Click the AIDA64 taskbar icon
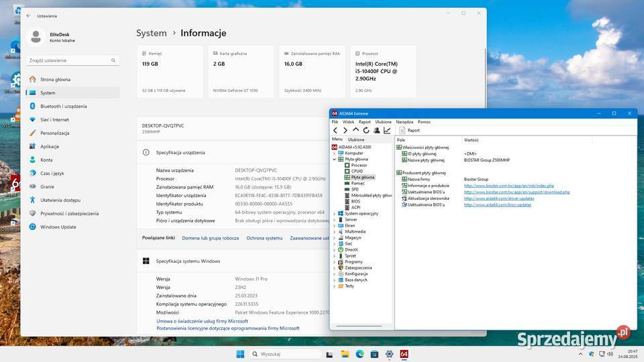 pos(404,354)
